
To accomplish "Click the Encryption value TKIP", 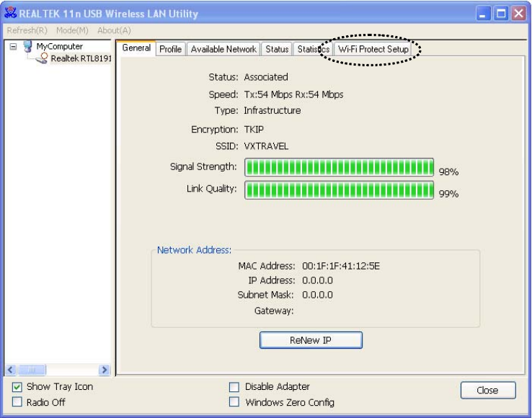I will [x=254, y=129].
